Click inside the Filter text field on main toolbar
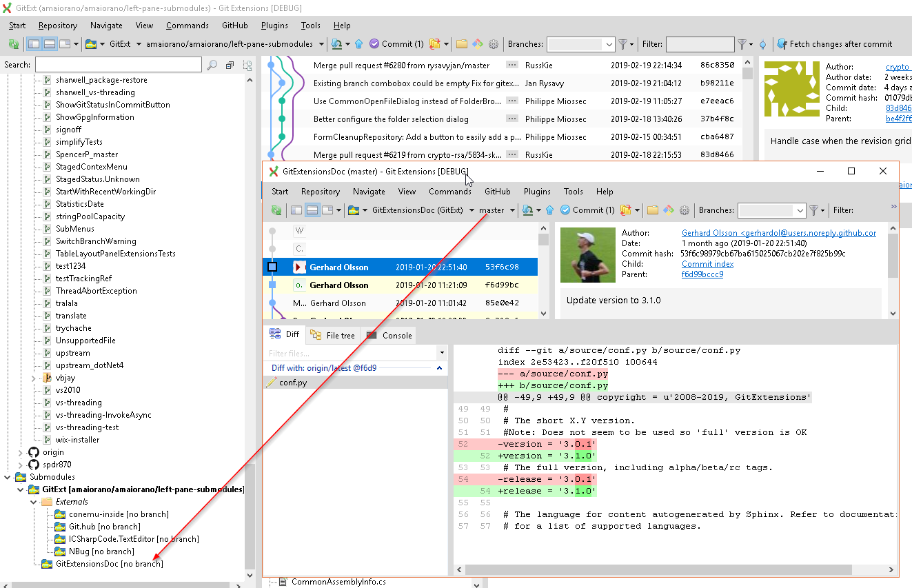Image resolution: width=912 pixels, height=588 pixels. click(699, 44)
